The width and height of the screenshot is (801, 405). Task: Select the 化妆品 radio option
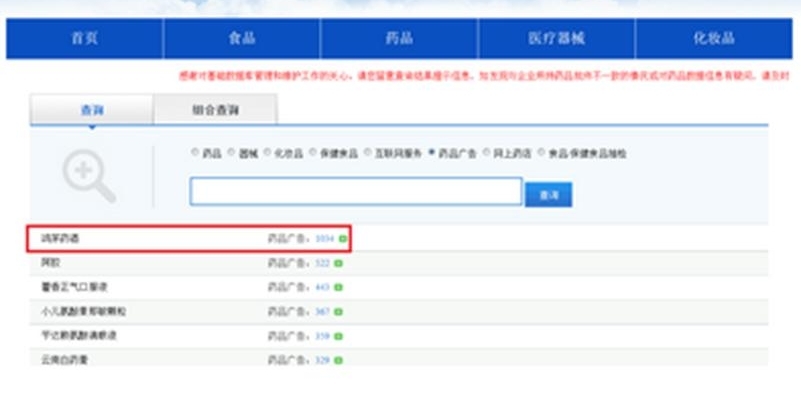(267, 152)
